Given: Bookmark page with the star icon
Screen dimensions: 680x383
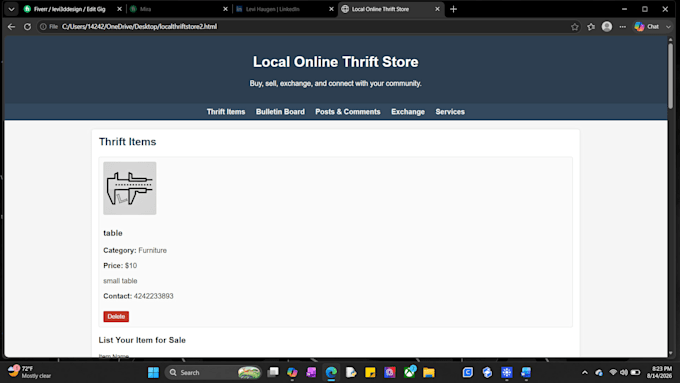Looking at the screenshot, I should [575, 27].
